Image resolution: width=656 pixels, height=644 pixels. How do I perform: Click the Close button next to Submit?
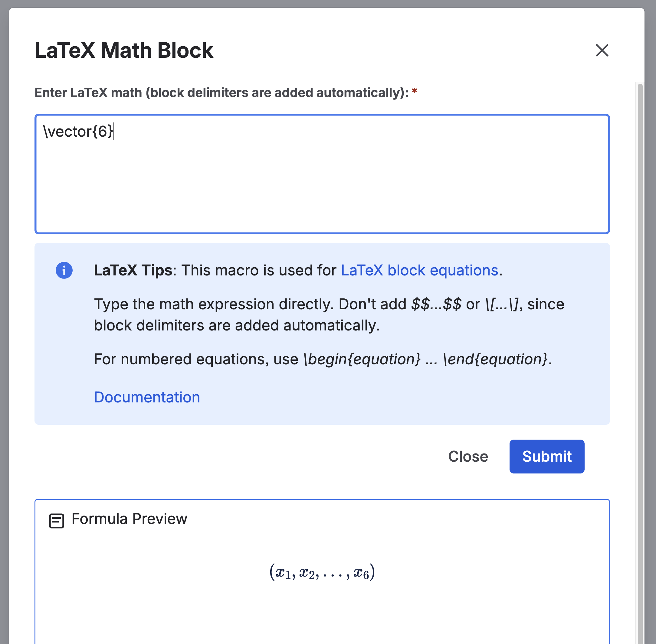click(x=468, y=456)
